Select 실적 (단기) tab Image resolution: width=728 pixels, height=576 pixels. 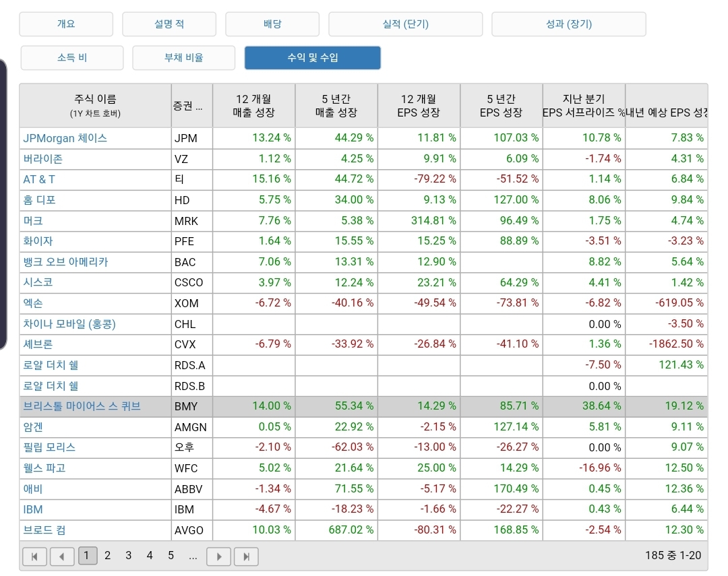[x=405, y=24]
